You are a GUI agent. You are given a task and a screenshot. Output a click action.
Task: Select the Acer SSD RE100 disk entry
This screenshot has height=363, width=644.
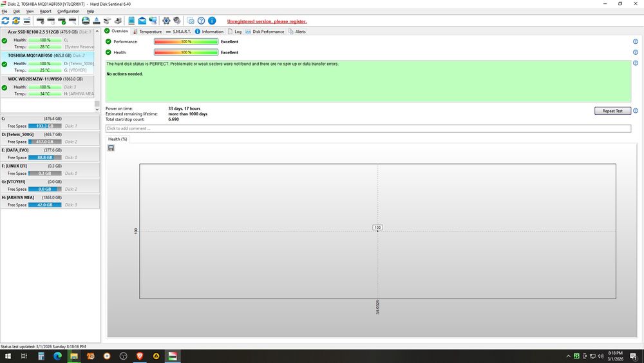pos(48,39)
